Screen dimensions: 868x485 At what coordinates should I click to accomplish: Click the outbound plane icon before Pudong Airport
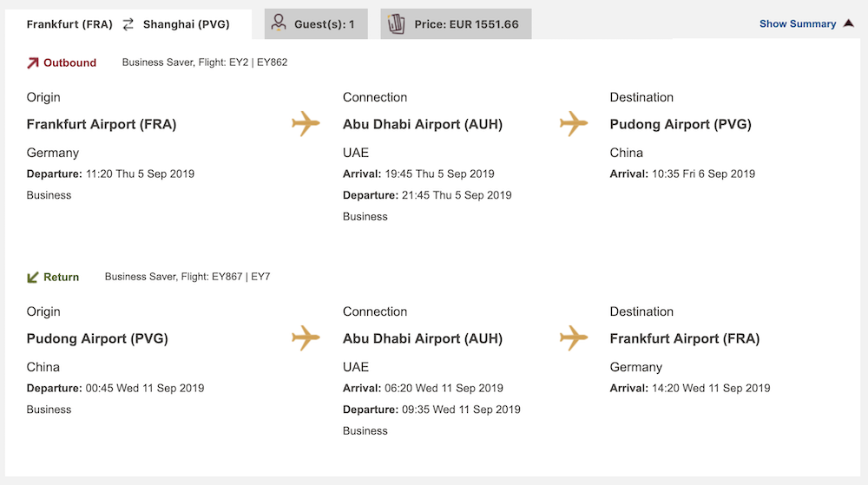coord(574,123)
